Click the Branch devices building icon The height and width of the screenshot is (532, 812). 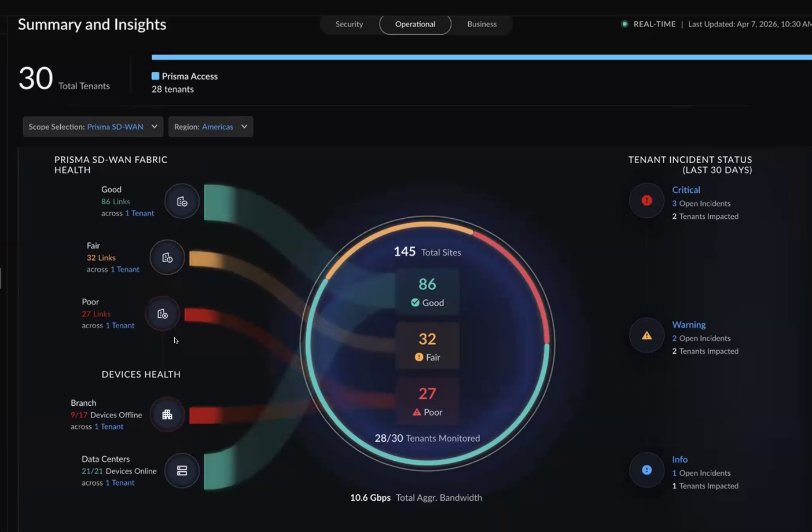coord(167,414)
